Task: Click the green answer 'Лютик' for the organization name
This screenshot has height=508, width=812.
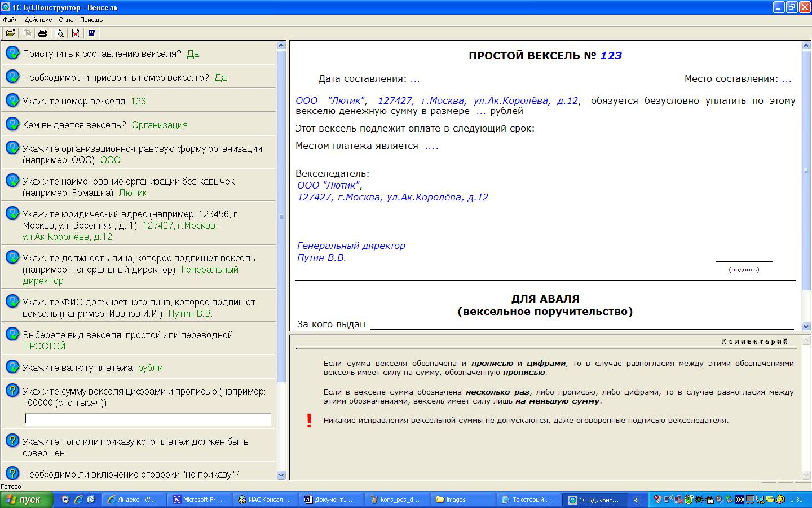Action: tap(133, 193)
